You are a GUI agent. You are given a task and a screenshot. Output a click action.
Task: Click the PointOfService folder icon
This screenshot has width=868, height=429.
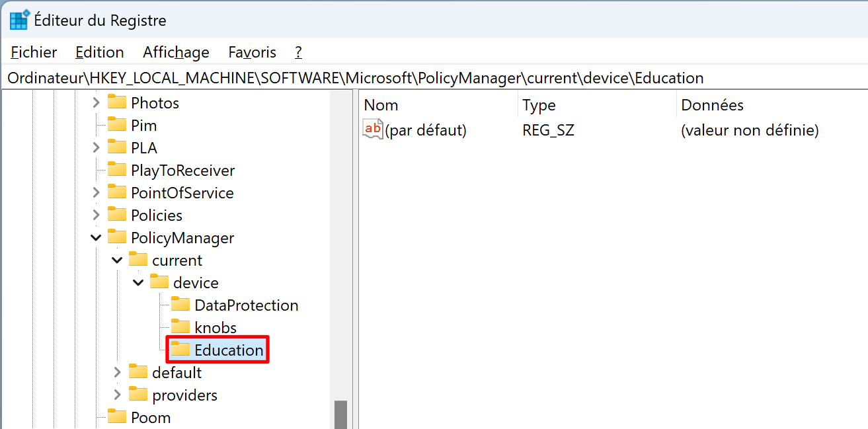coord(117,192)
